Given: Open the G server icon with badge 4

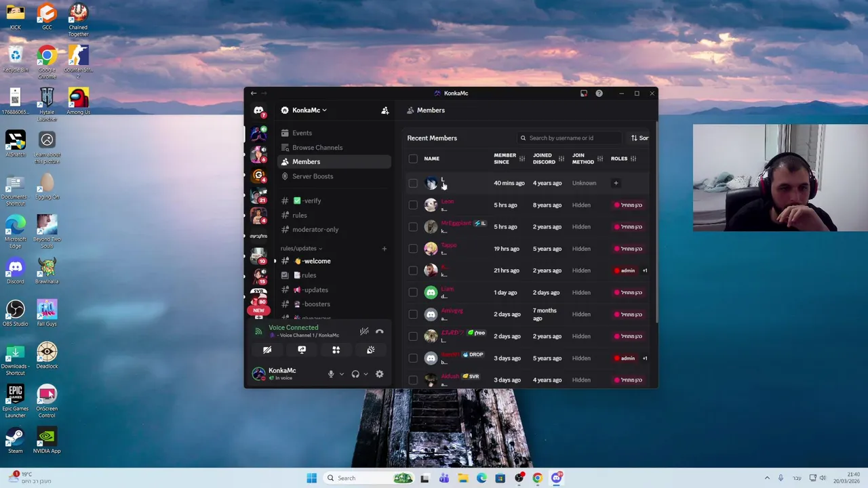Looking at the screenshot, I should [258, 176].
